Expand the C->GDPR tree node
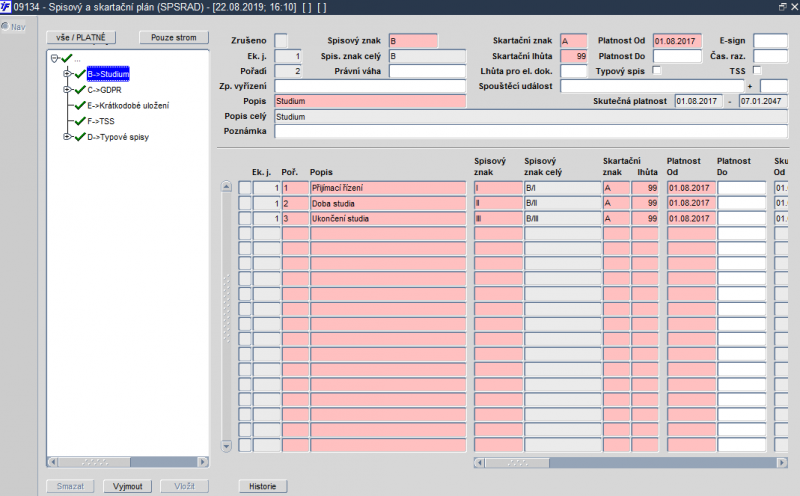The height and width of the screenshot is (496, 800). pos(66,90)
